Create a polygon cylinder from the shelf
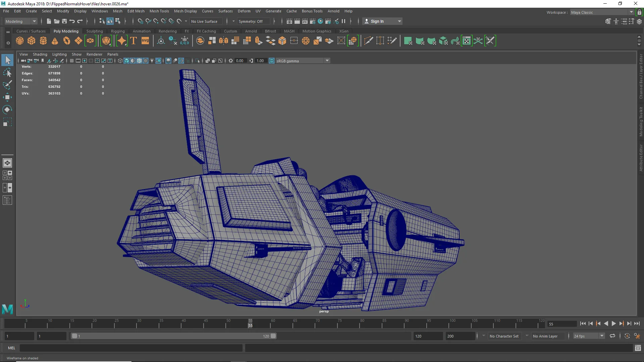644x362 pixels. pos(43,41)
